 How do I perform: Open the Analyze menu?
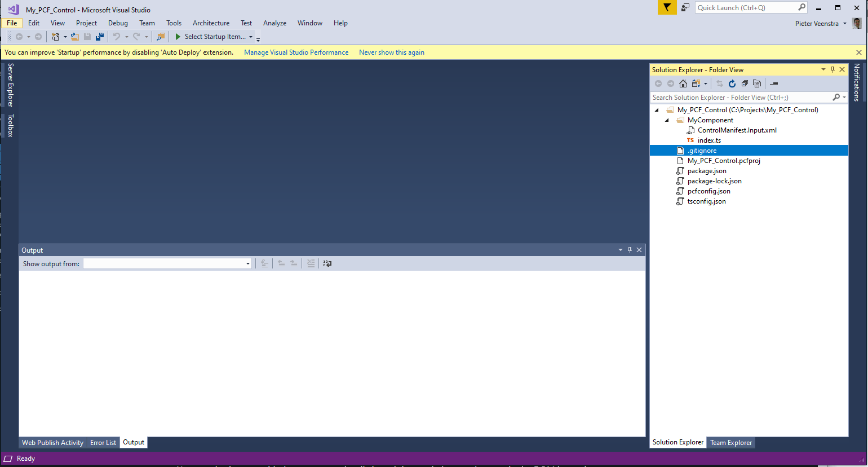tap(274, 23)
